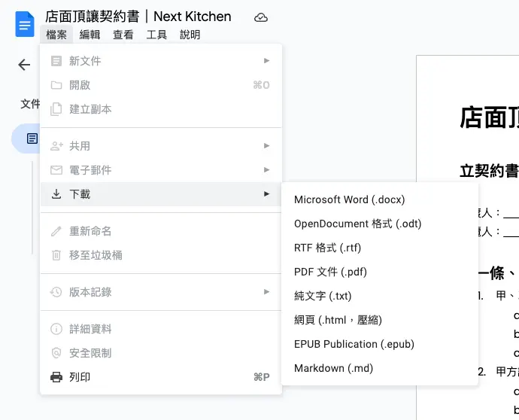The image size is (519, 420).
Task: Pick 純文字 (.txt) from download list
Action: (323, 296)
